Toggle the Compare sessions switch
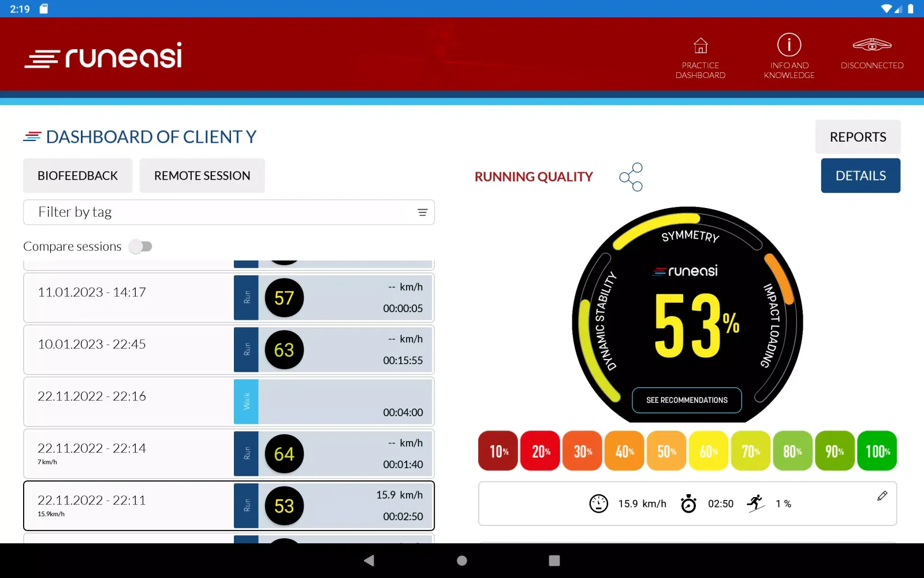924x578 pixels. (140, 247)
